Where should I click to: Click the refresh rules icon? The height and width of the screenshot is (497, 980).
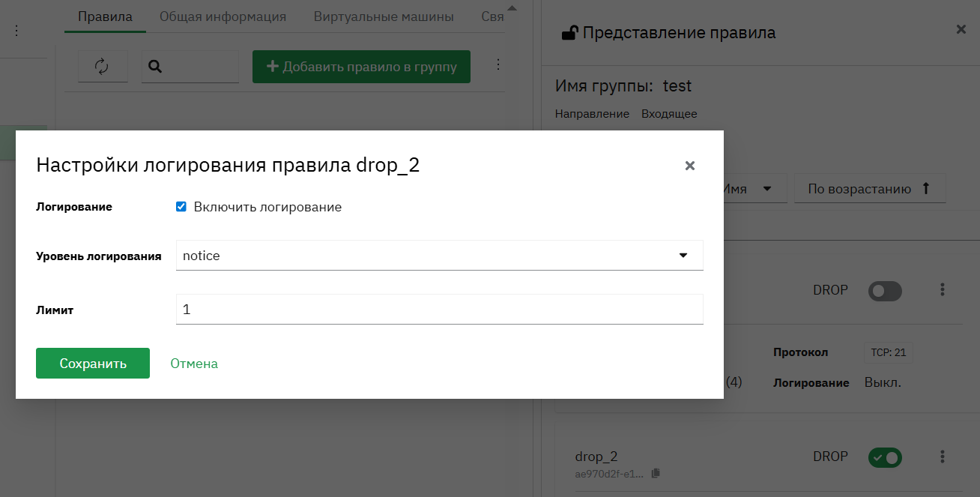(103, 67)
